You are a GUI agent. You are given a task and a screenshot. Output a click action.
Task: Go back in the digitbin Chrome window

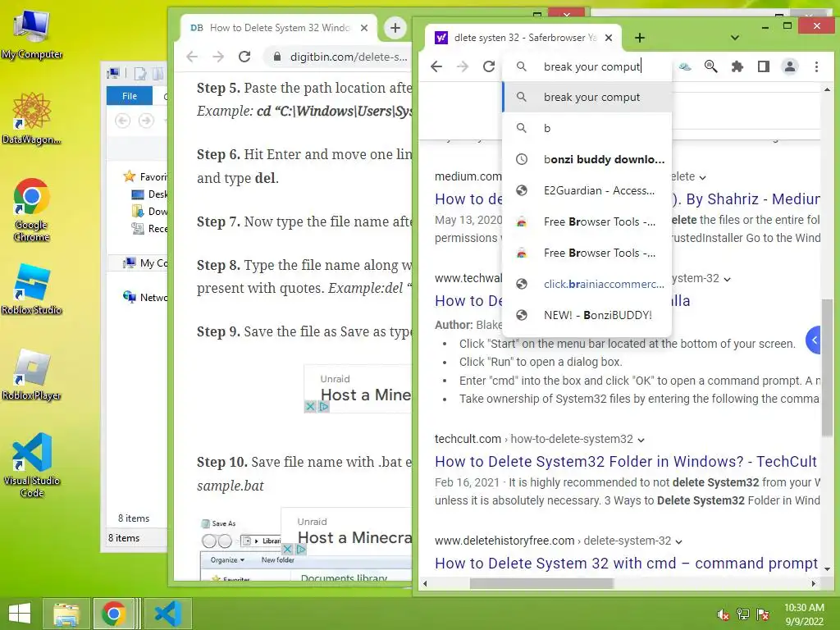(x=192, y=57)
